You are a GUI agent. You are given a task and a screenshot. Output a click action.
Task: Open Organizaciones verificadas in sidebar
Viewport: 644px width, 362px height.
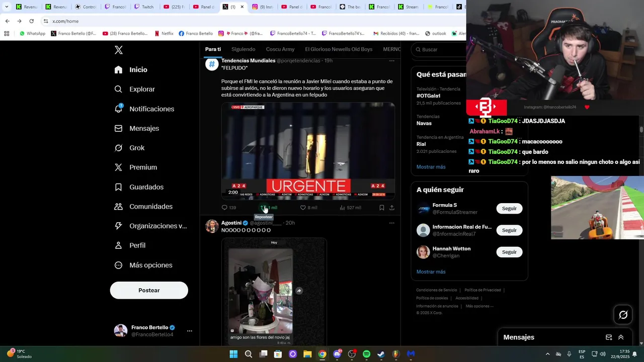click(x=150, y=226)
